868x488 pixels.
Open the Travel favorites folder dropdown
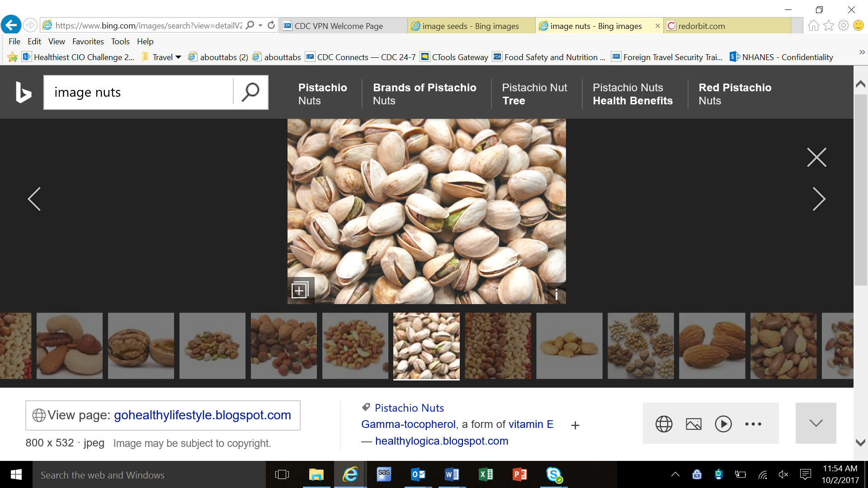point(178,57)
